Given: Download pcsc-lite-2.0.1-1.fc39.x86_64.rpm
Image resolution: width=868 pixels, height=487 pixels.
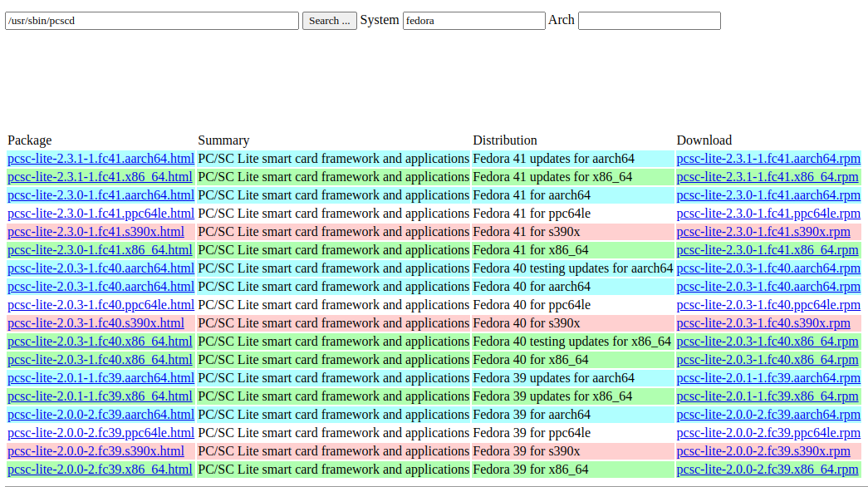Looking at the screenshot, I should pyautogui.click(x=767, y=396).
